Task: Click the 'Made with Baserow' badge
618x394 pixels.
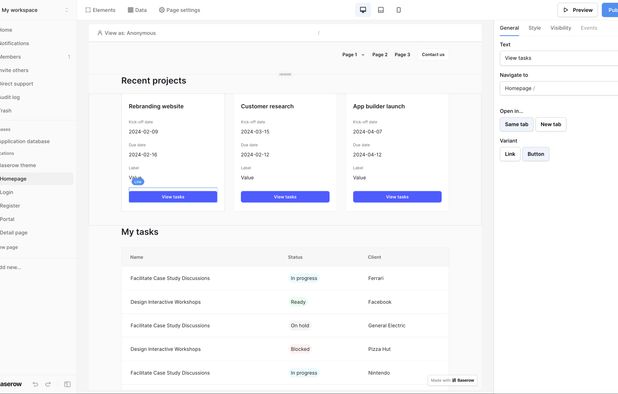Action: coord(452,380)
